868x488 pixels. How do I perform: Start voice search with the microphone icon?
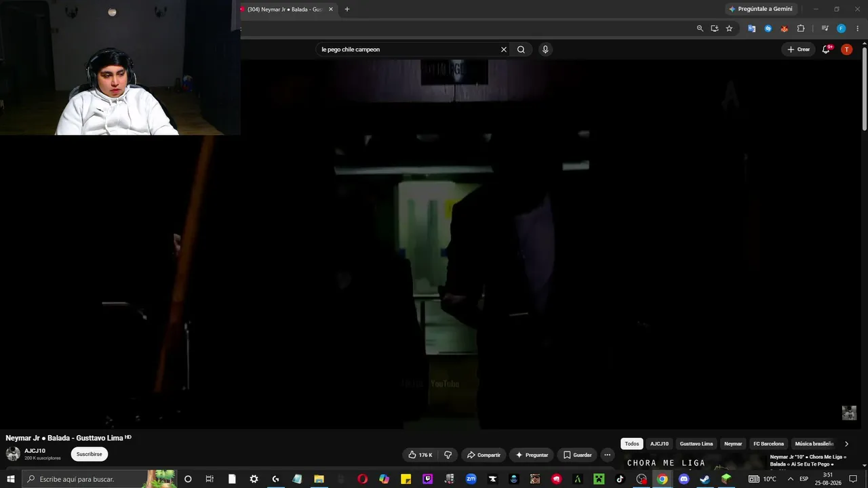pyautogui.click(x=545, y=49)
